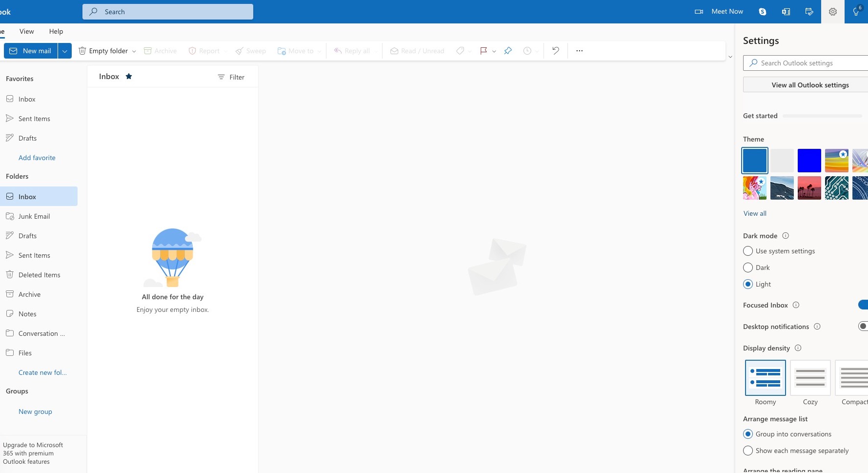Open the Filter dropdown in the message list

pos(231,77)
